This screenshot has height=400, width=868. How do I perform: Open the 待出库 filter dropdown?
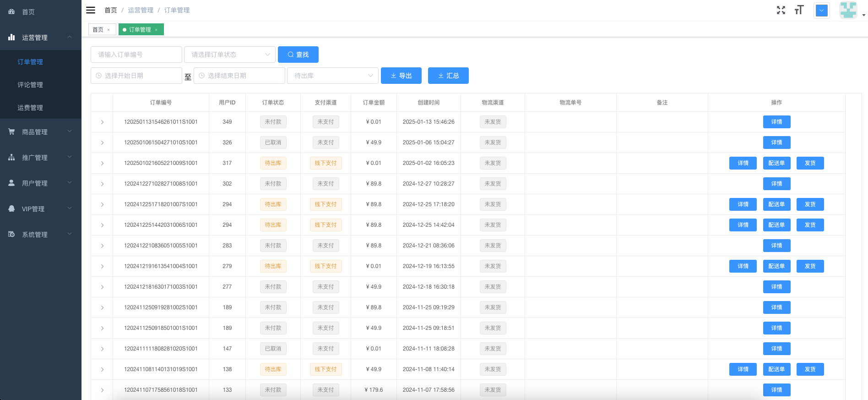(x=333, y=76)
